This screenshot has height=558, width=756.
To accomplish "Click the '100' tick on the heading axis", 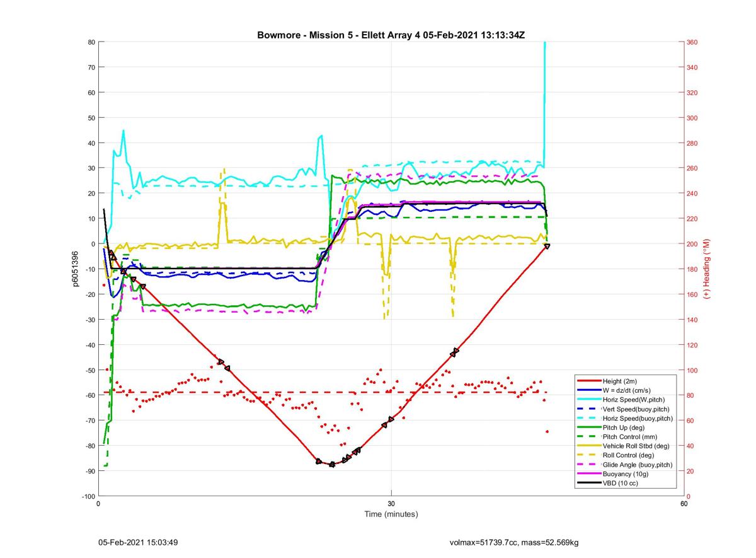I will 692,370.
